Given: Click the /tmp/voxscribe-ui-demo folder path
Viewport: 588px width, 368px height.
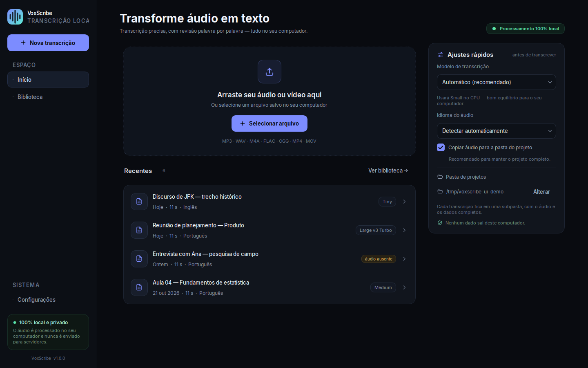Looking at the screenshot, I should point(475,192).
